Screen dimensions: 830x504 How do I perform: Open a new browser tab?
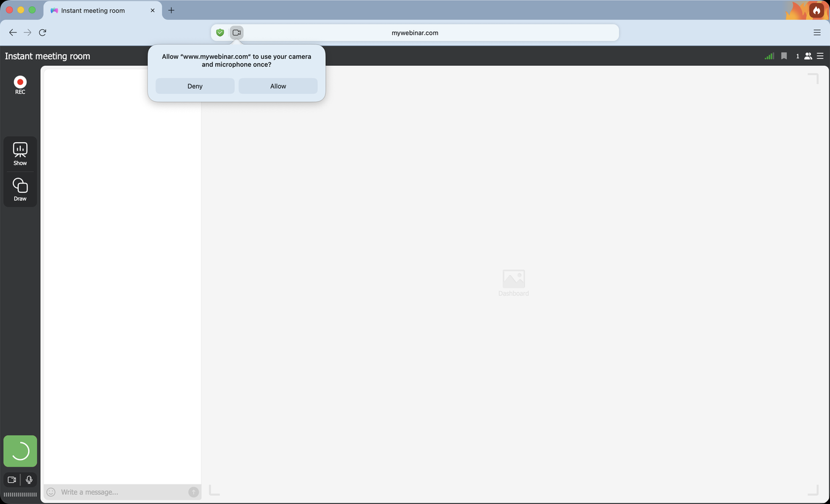[x=171, y=10]
